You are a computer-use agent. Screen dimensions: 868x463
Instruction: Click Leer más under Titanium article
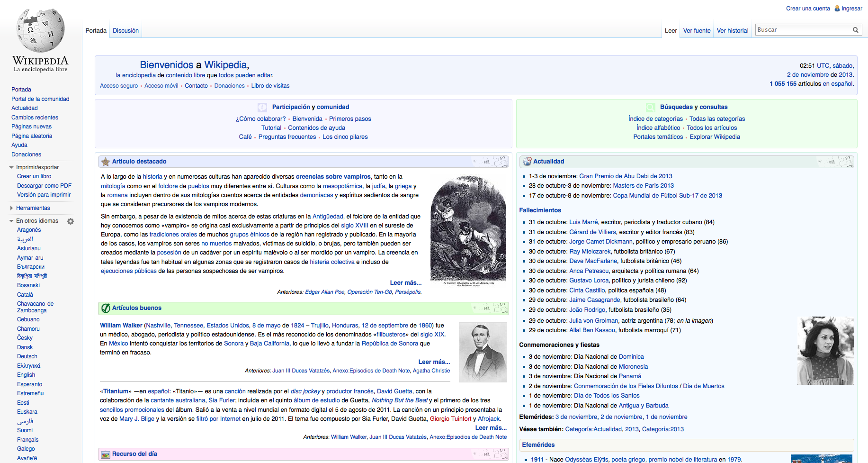pyautogui.click(x=491, y=428)
